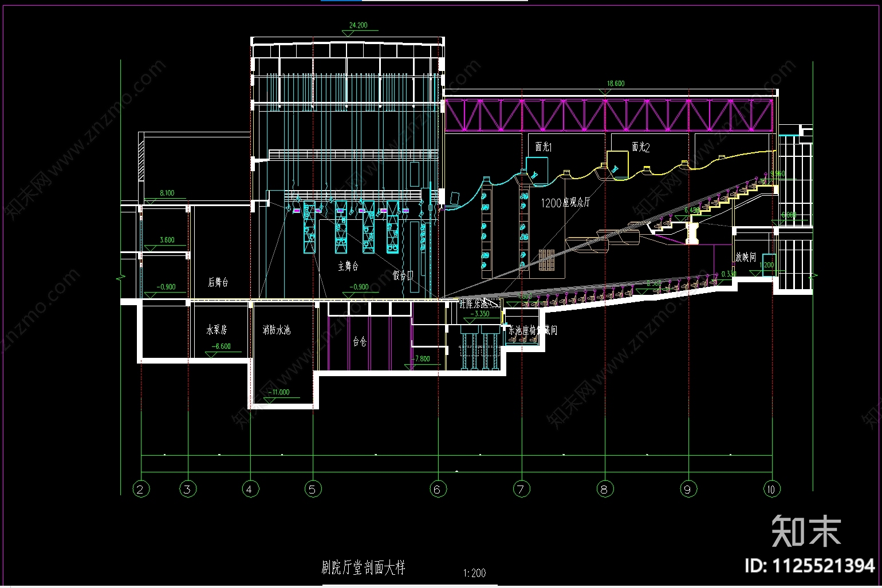Select the 24.200 elevation mark

(358, 26)
